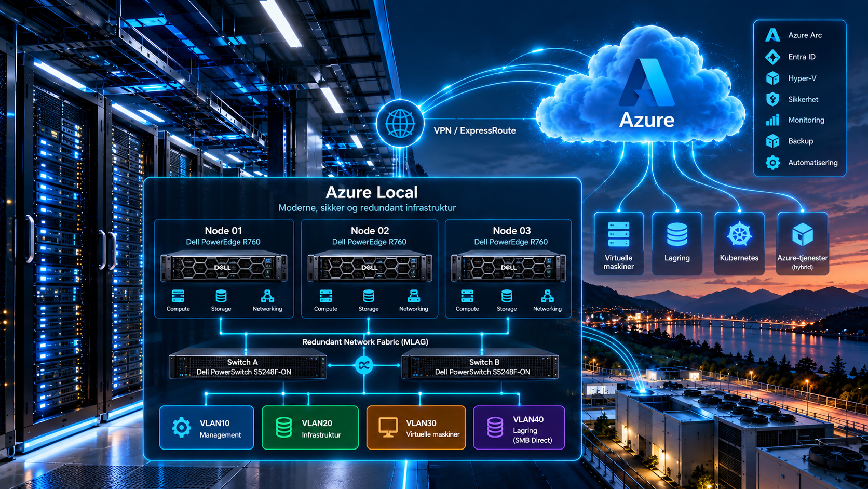Click the VLAN20 Infrastruktur database icon
Image resolution: width=868 pixels, height=489 pixels.
283,428
